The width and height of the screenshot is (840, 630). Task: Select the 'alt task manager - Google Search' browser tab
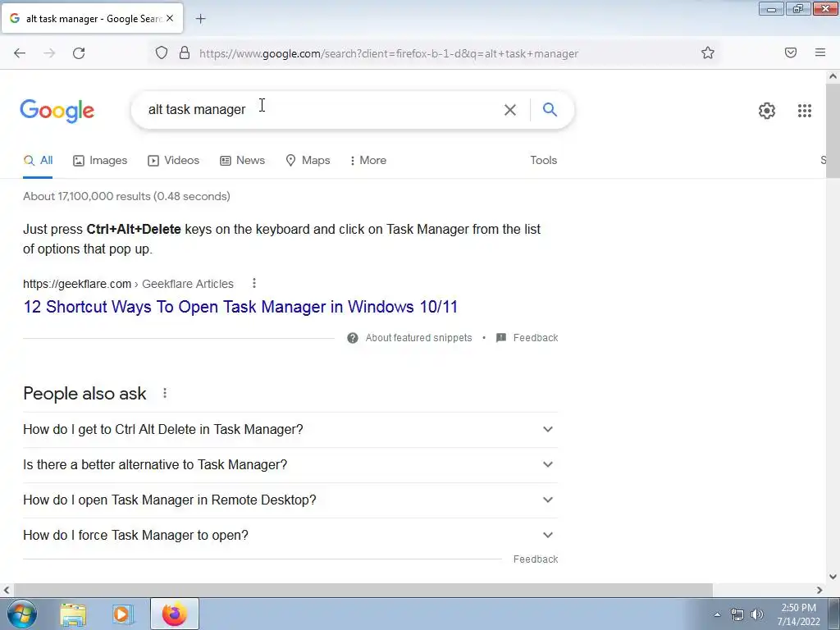pos(92,18)
